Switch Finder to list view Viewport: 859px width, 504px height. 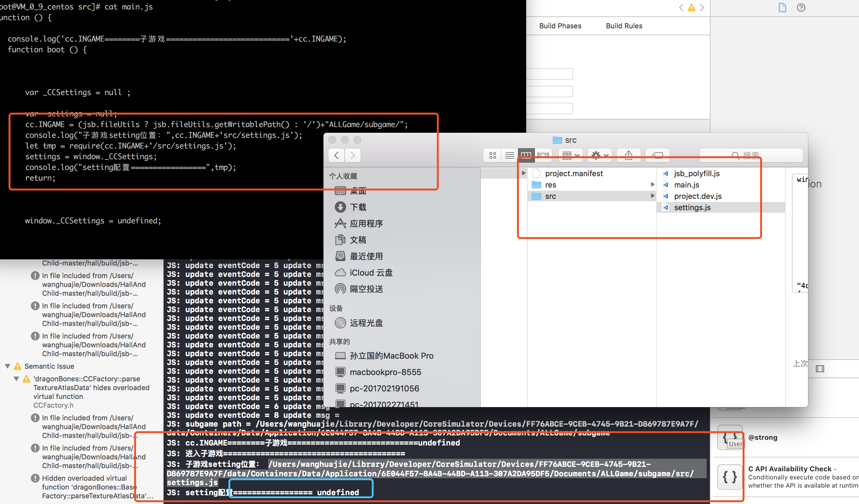[509, 156]
